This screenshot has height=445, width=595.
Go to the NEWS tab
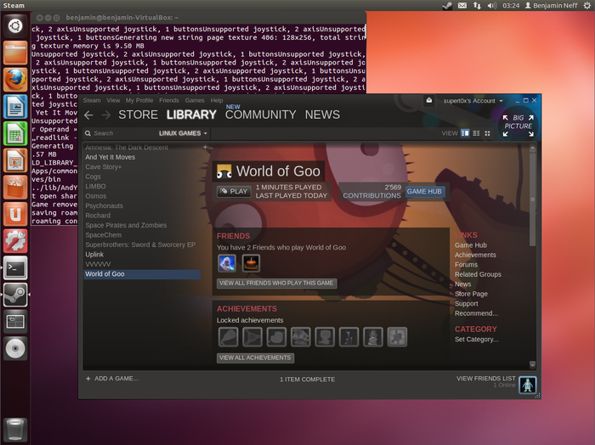click(x=323, y=115)
